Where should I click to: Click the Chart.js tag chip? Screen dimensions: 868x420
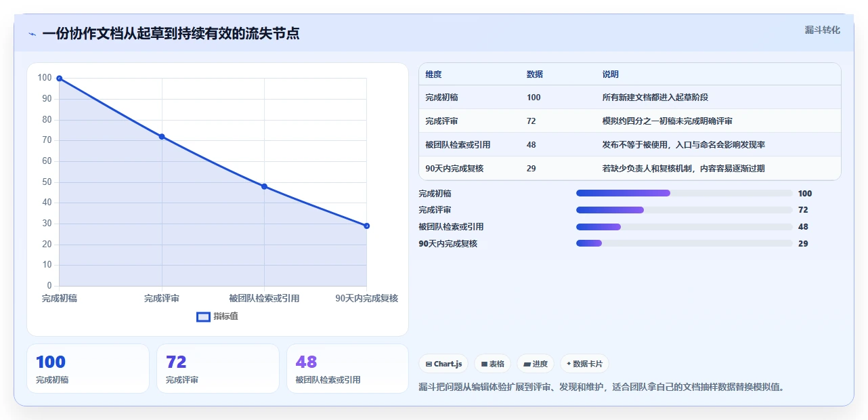[444, 364]
